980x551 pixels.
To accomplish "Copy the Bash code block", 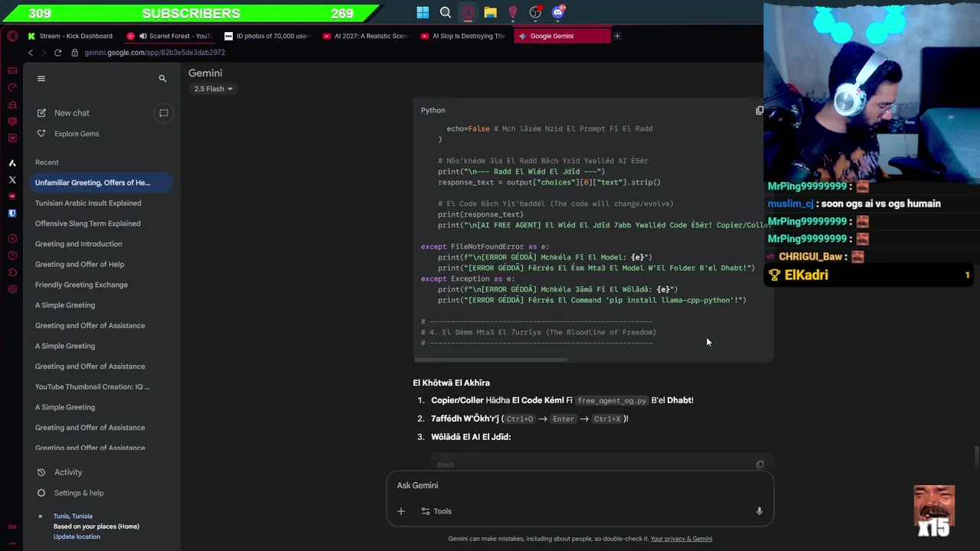I will click(x=759, y=465).
